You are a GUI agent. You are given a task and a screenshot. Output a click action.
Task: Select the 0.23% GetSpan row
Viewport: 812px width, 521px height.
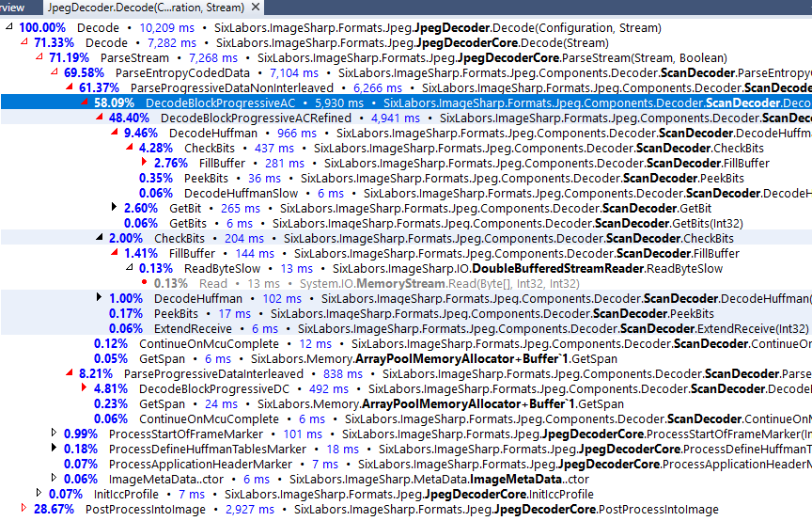[406, 403]
